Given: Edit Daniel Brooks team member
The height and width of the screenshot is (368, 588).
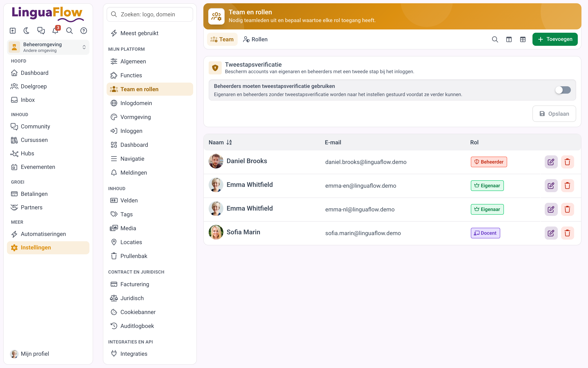Looking at the screenshot, I should coord(551,162).
